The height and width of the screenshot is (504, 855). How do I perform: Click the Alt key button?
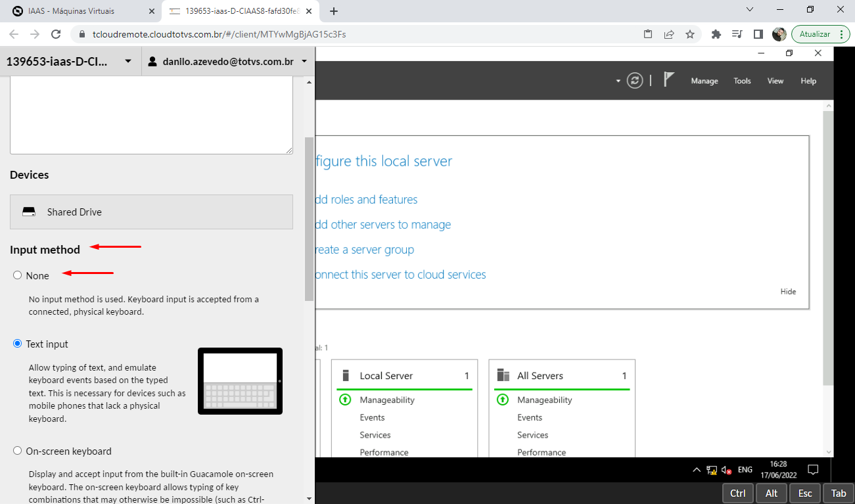click(x=772, y=493)
